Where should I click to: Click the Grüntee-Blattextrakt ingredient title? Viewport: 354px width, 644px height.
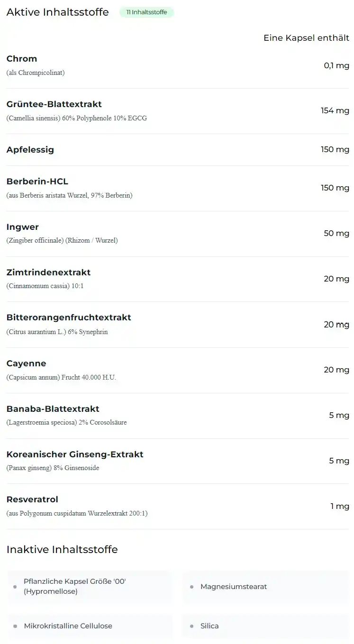click(54, 104)
